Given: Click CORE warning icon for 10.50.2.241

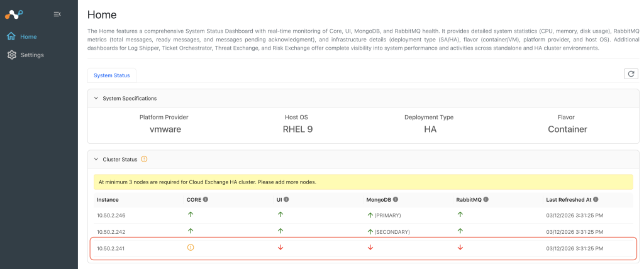Looking at the screenshot, I should [190, 248].
